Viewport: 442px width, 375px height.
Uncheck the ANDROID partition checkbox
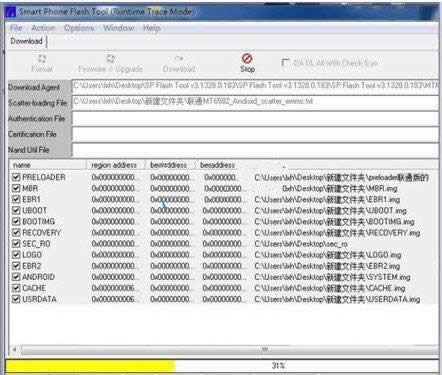point(16,277)
